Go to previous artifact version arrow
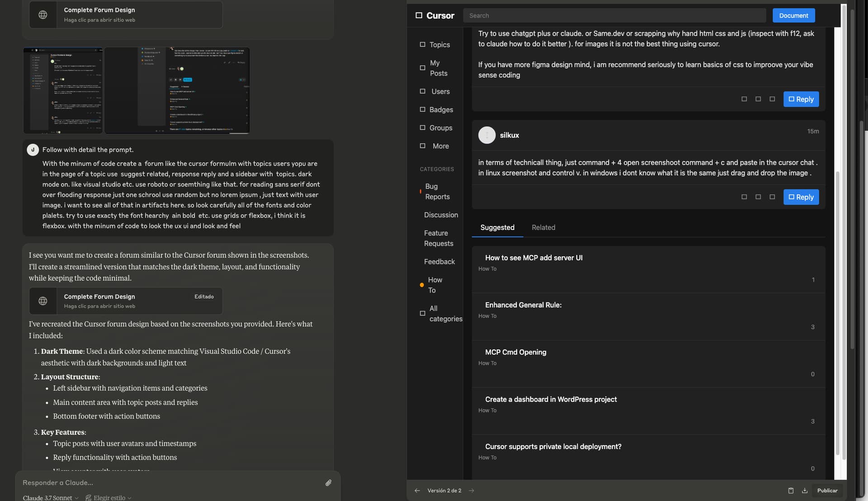This screenshot has width=868, height=501. (x=417, y=491)
